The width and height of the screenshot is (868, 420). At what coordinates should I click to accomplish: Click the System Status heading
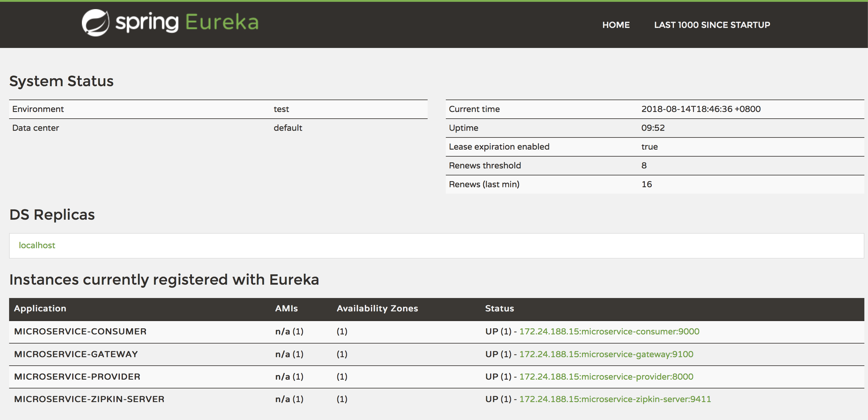point(61,81)
